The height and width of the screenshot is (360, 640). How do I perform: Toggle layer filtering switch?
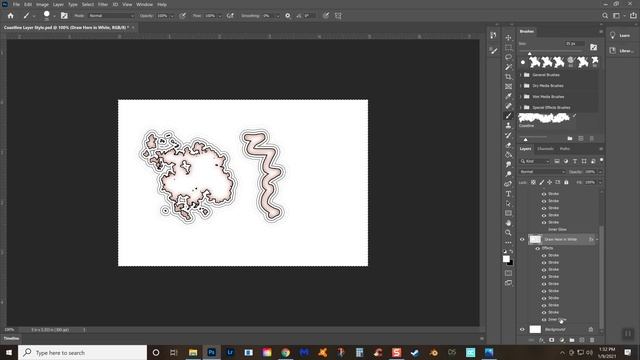pyautogui.click(x=601, y=161)
